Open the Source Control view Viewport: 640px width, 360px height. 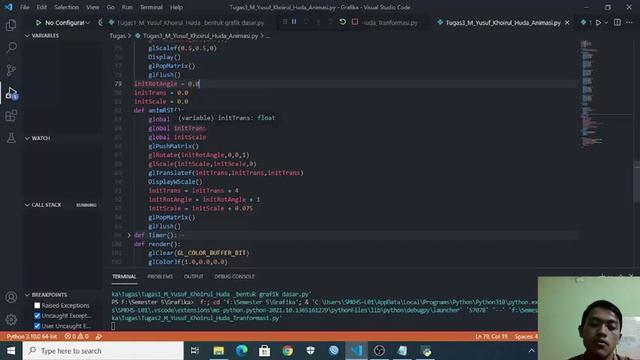[x=11, y=70]
